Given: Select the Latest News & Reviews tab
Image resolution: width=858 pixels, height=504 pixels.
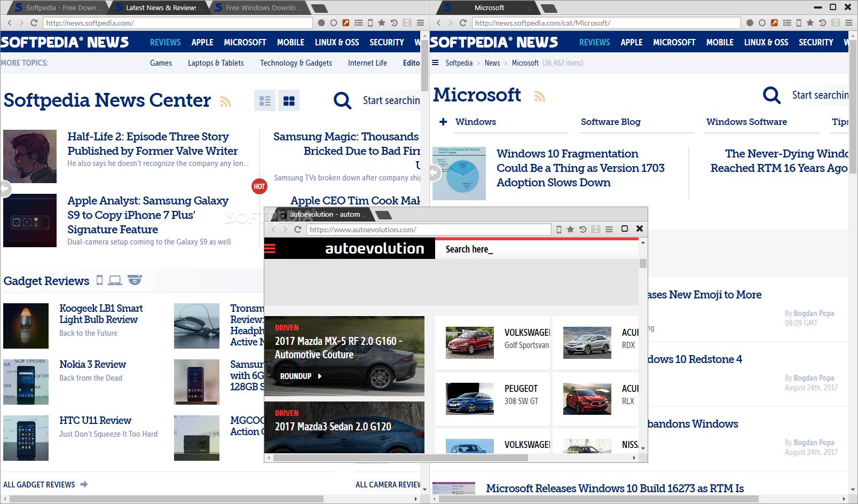Looking at the screenshot, I should (161, 7).
